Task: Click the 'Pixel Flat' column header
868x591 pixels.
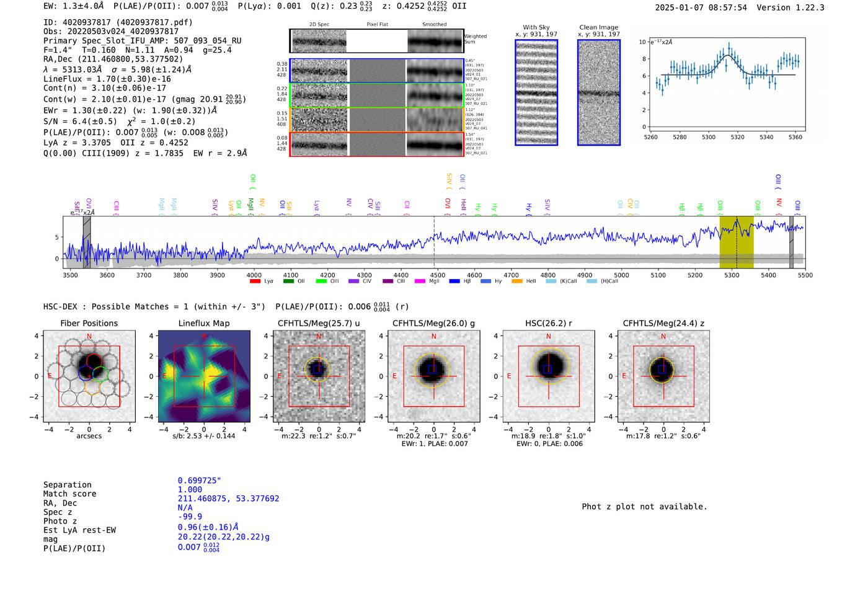Action: 377,25
